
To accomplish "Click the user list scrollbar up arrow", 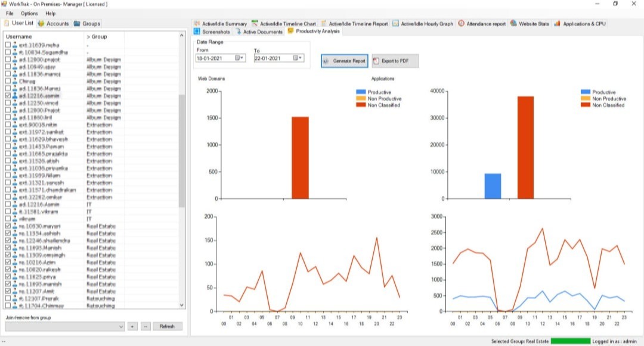I will point(181,36).
